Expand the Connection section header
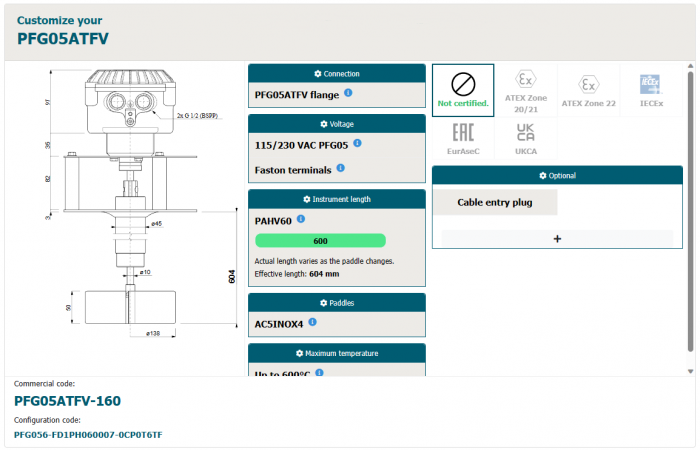 click(336, 74)
